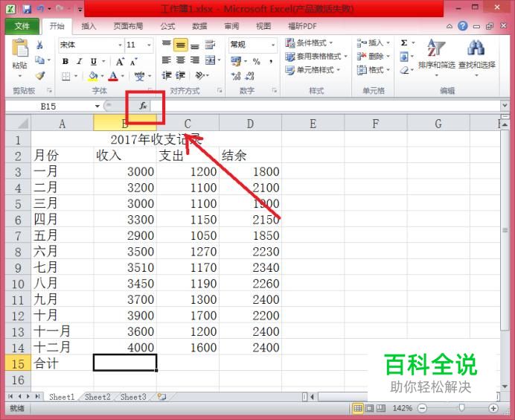This screenshot has width=515, height=420.
Task: Switch to the Formulas (公式) tab
Action: 168,26
